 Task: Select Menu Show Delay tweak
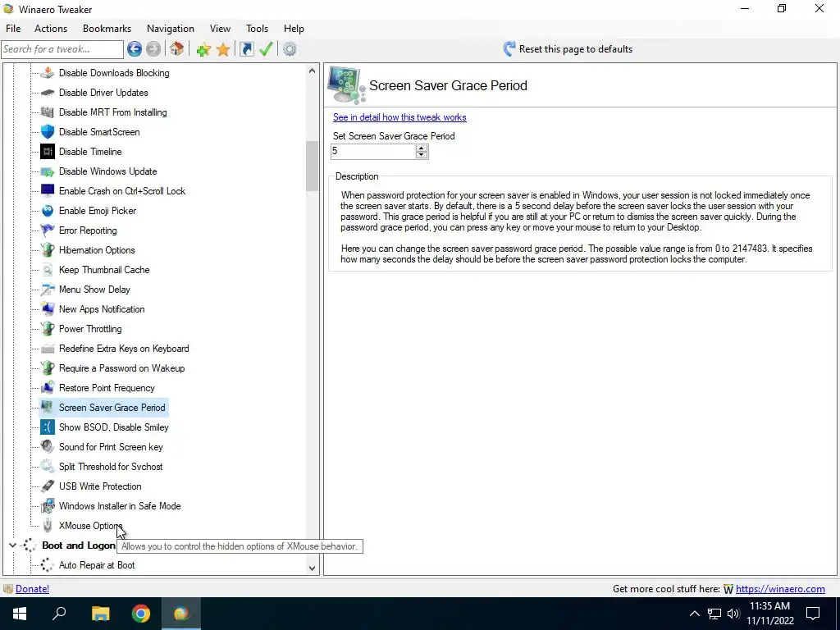click(x=94, y=290)
